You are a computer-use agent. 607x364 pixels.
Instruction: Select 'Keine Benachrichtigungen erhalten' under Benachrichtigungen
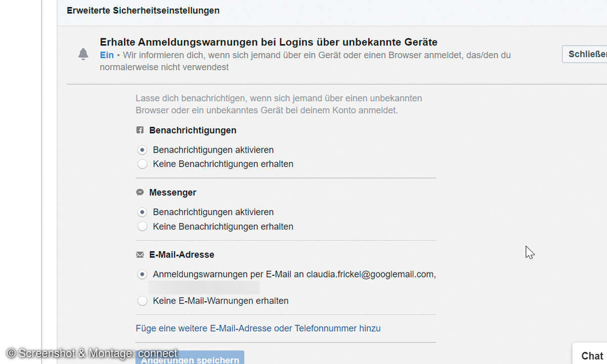pyautogui.click(x=143, y=164)
